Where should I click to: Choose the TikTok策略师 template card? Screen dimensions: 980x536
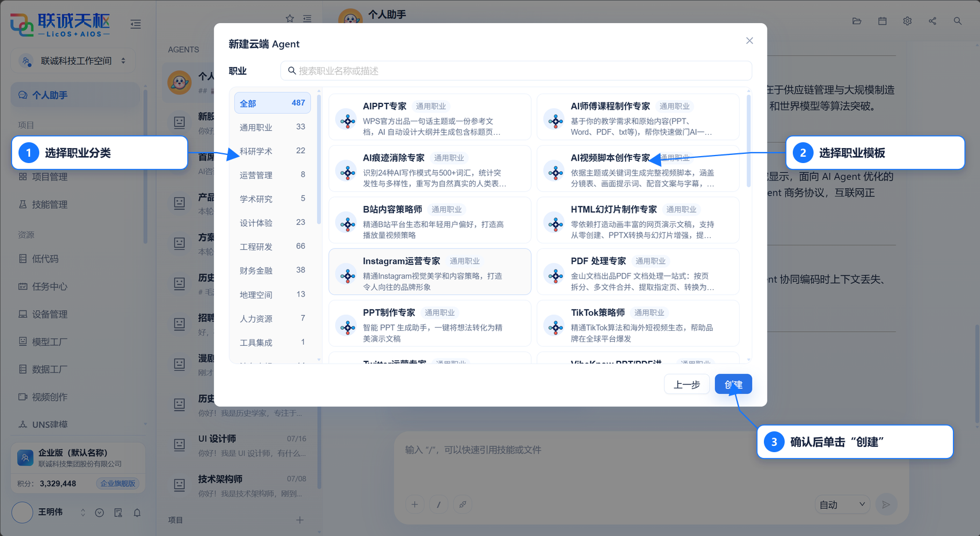[638, 323]
